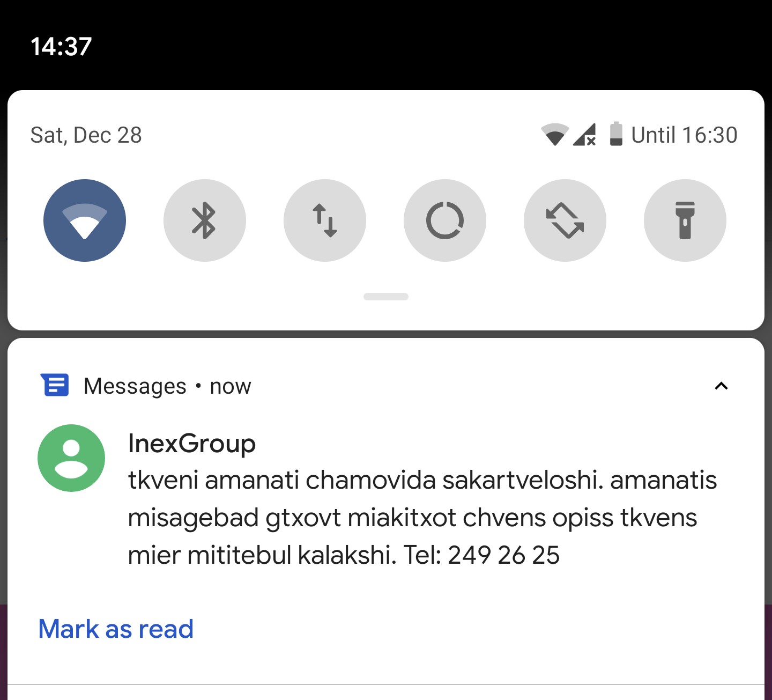The image size is (772, 700).
Task: Open the tkveni amanati message text
Action: tap(422, 518)
